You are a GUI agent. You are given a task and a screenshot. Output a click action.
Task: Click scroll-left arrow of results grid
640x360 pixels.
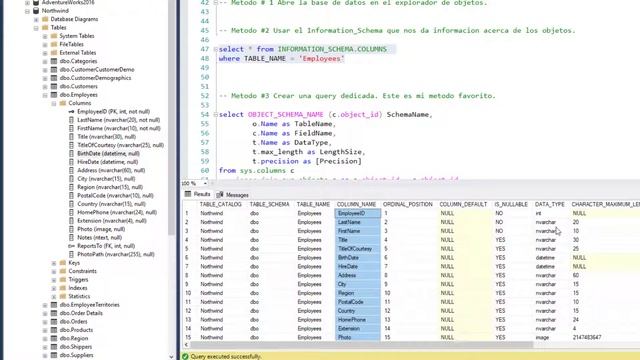click(x=186, y=345)
